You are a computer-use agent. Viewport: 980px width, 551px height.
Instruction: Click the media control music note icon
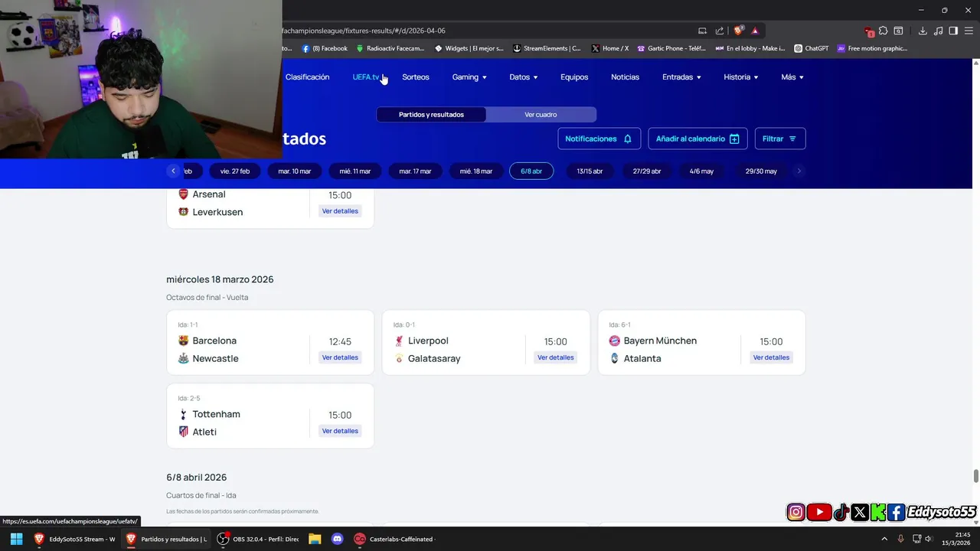pyautogui.click(x=938, y=31)
